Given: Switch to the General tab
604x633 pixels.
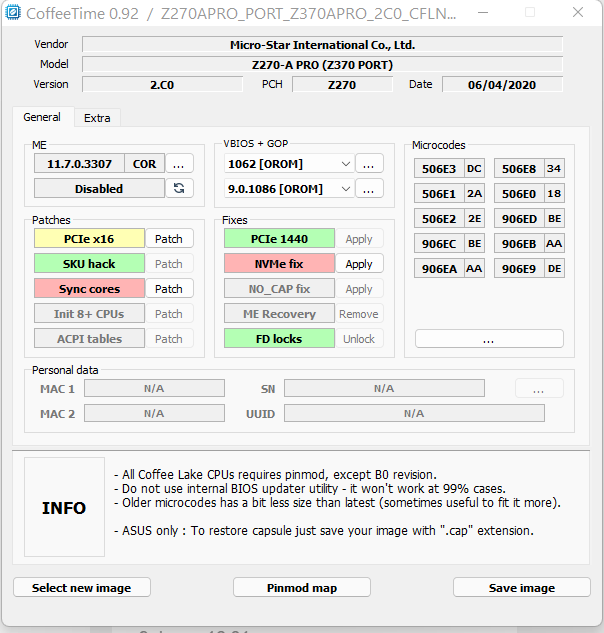Looking at the screenshot, I should coord(42,117).
